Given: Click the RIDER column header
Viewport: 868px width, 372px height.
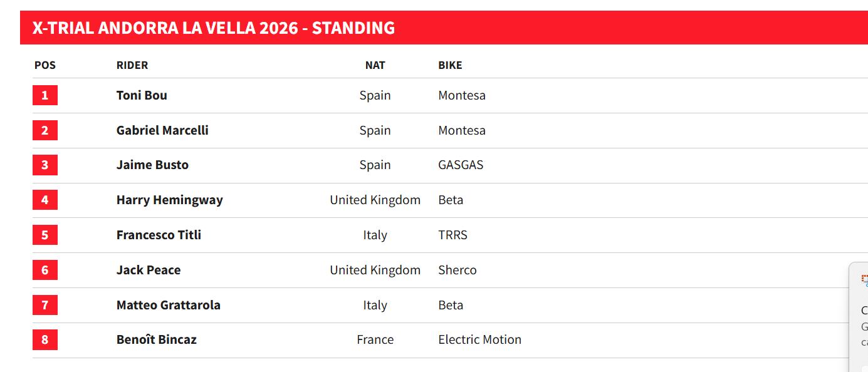Looking at the screenshot, I should [x=132, y=65].
